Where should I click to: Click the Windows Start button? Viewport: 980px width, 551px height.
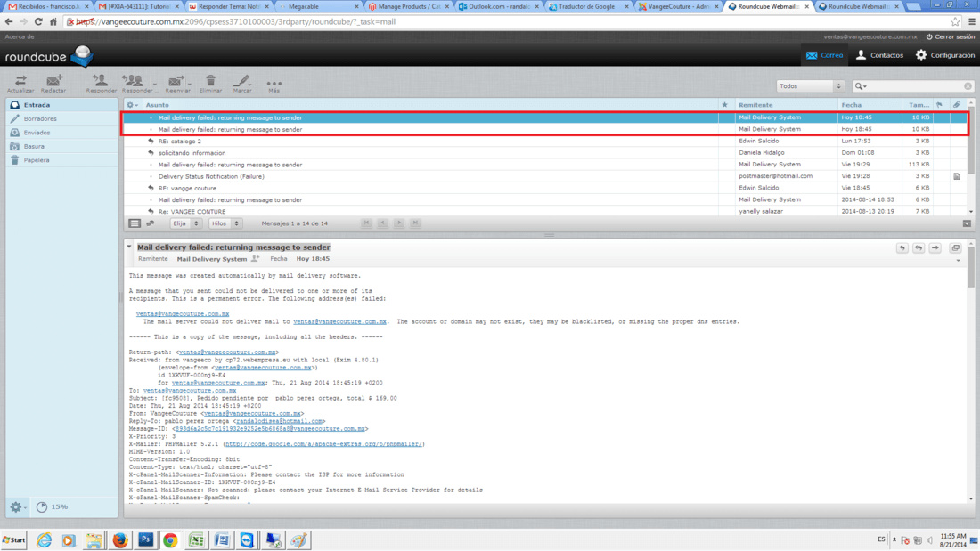click(x=13, y=539)
